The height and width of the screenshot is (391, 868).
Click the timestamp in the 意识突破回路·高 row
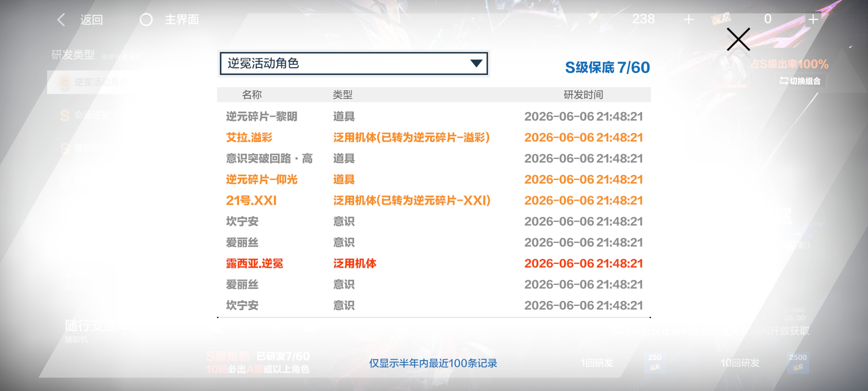click(584, 159)
